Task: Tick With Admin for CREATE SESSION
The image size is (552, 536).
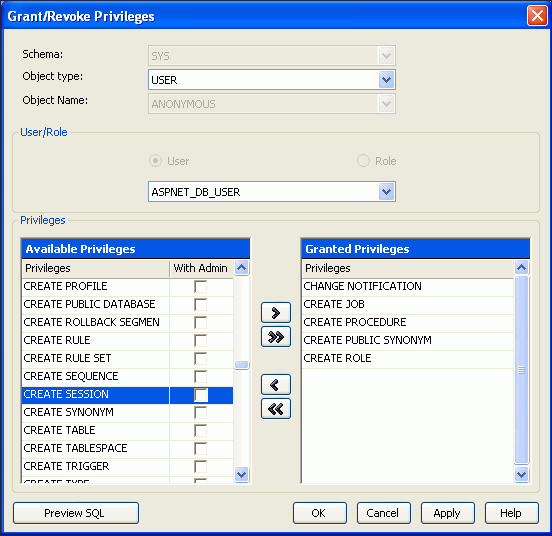Action: click(201, 395)
